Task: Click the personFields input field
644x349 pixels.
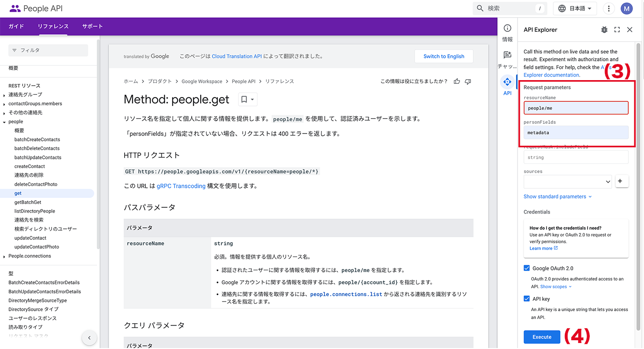Action: pyautogui.click(x=576, y=133)
